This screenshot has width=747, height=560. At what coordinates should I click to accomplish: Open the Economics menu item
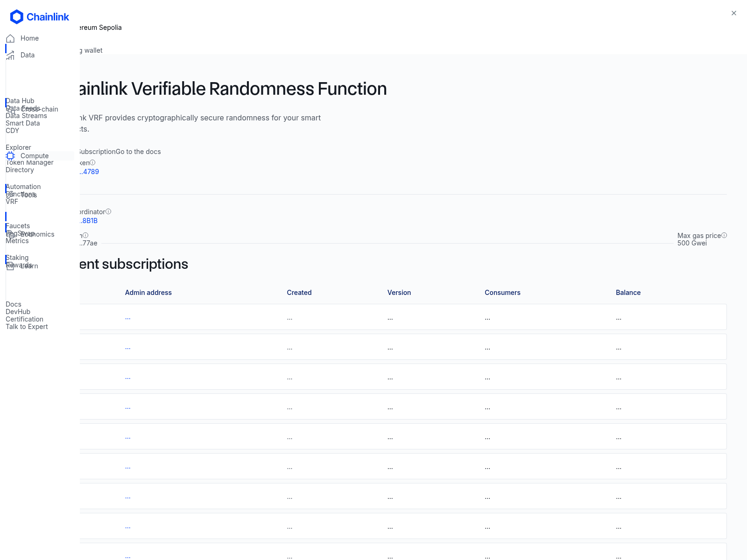point(37,234)
